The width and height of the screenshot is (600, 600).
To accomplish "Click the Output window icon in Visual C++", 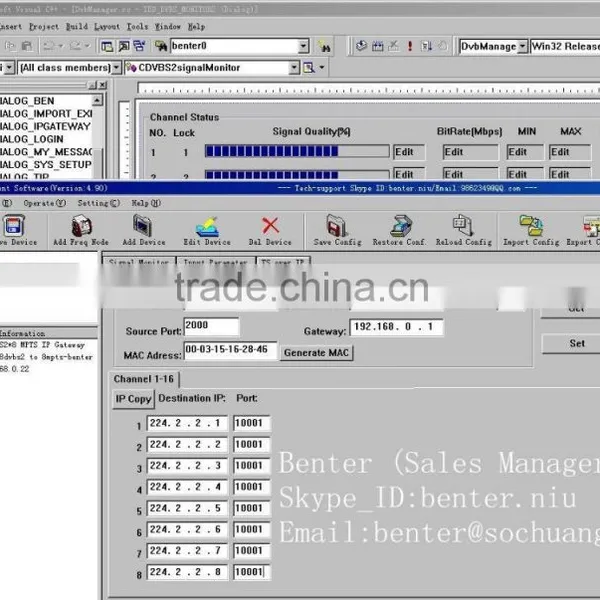I will (124, 46).
